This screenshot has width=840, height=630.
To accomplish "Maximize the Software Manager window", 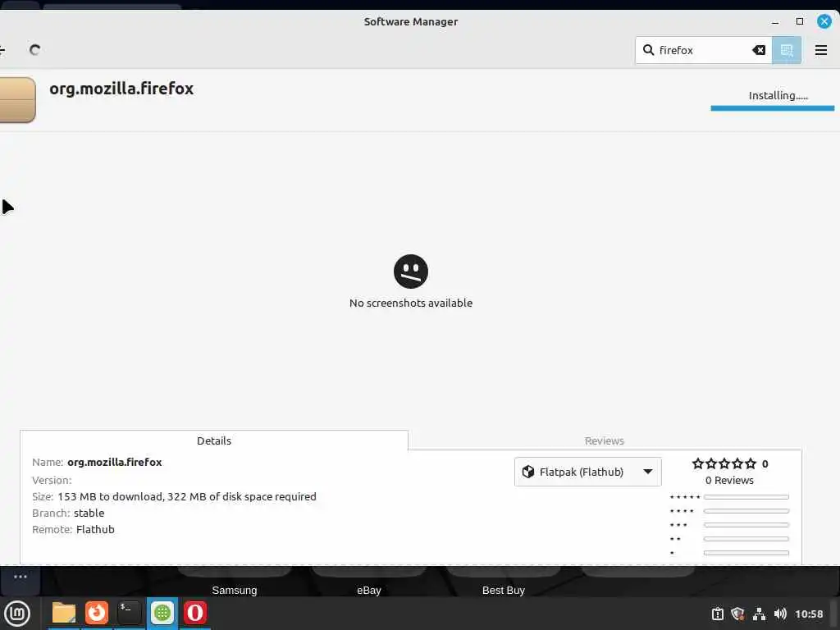I will tap(799, 22).
